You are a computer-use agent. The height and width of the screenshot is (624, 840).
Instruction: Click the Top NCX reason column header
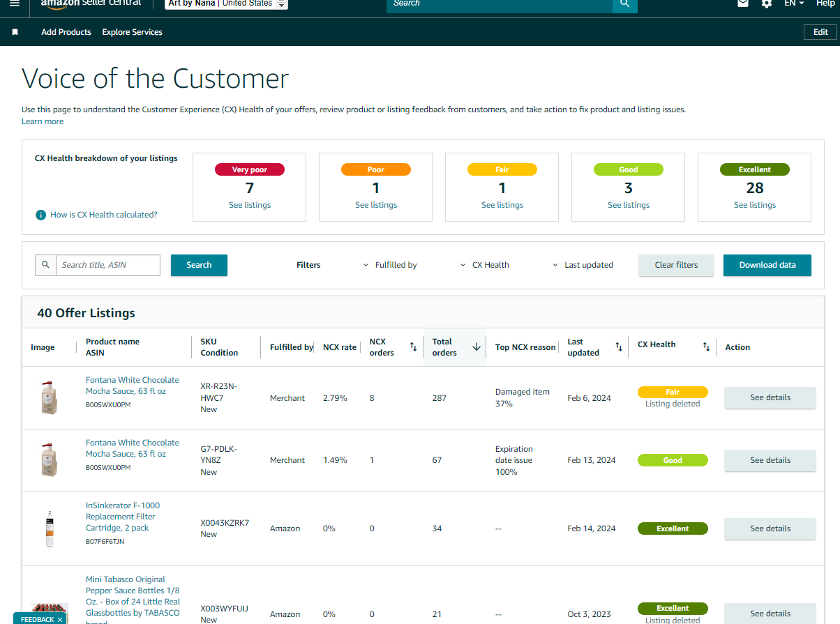525,347
